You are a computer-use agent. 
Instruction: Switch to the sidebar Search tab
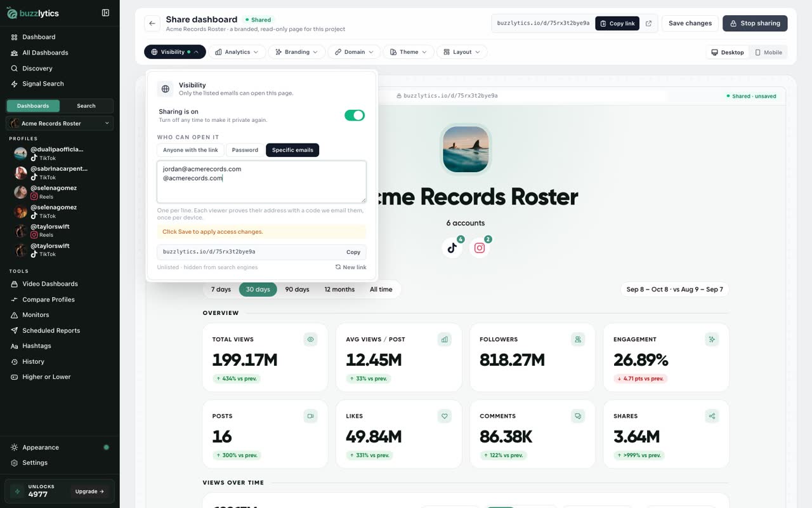pyautogui.click(x=86, y=106)
